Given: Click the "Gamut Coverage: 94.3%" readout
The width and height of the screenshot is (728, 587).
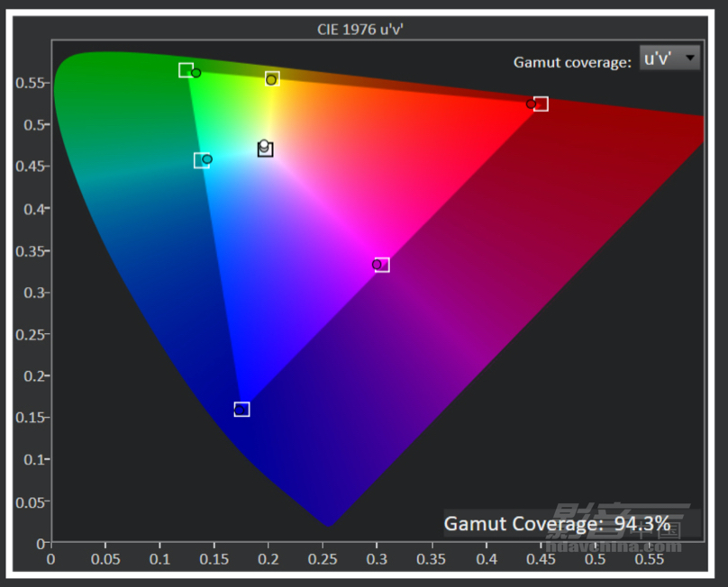Looking at the screenshot, I should coord(557,523).
